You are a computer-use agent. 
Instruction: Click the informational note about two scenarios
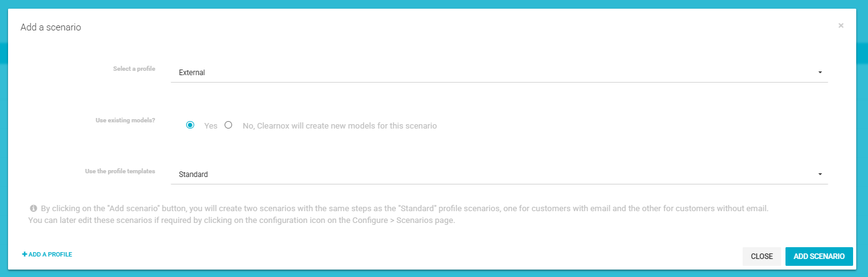point(399,214)
